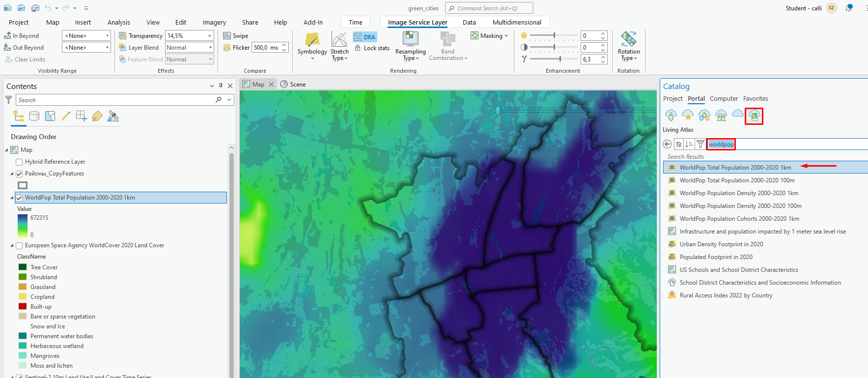Image resolution: width=868 pixels, height=378 pixels.
Task: Click the Favorites catalog tab
Action: coord(755,99)
